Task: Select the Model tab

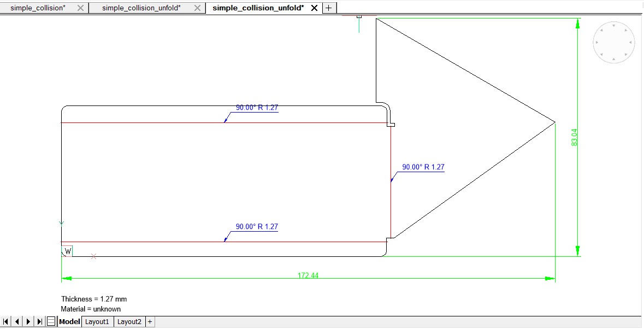Action: [x=69, y=321]
